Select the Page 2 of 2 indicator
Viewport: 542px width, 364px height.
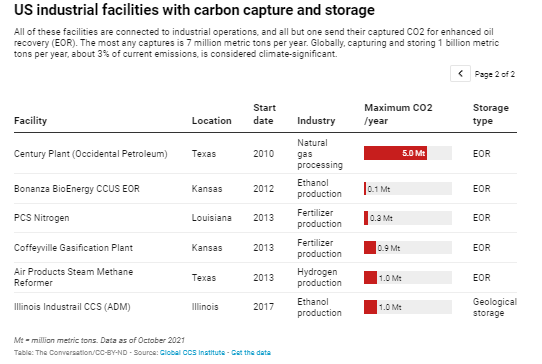point(495,74)
